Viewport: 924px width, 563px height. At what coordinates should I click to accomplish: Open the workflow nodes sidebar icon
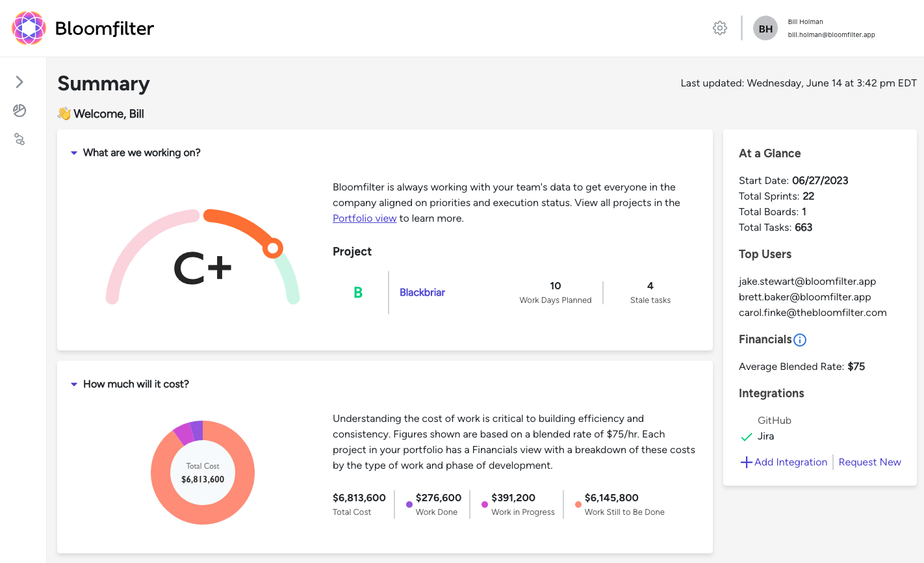19,139
